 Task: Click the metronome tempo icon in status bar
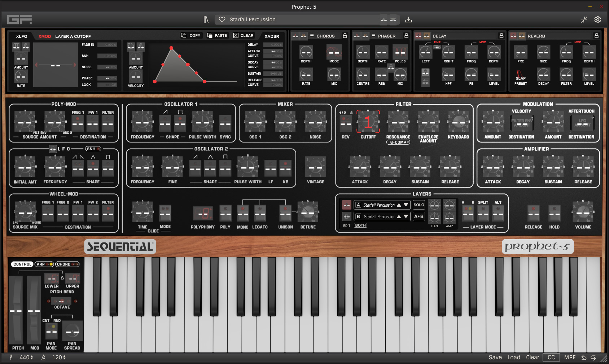pos(43,358)
